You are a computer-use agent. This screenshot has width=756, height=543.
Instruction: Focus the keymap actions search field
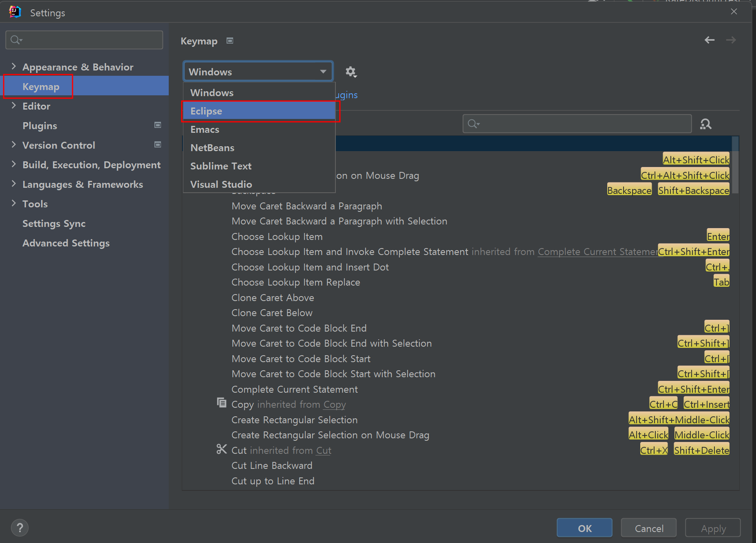577,123
